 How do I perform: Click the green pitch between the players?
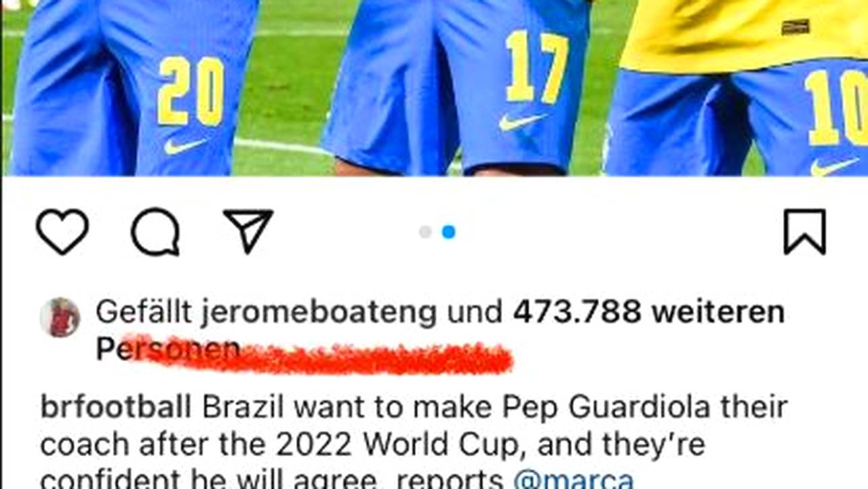point(290,88)
